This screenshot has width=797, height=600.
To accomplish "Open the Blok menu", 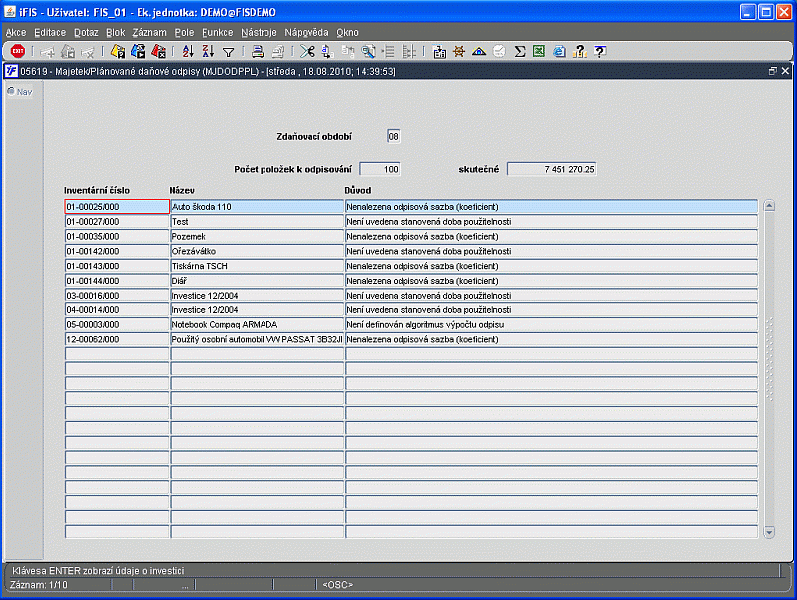I will (115, 33).
